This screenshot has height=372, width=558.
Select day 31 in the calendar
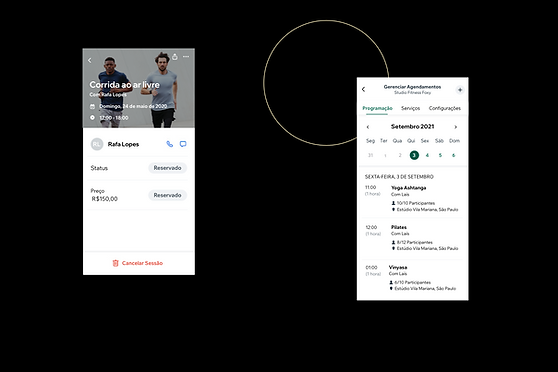(370, 155)
